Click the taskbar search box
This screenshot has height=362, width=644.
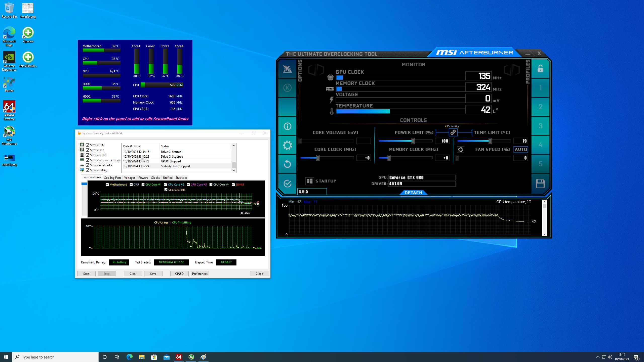click(55, 357)
